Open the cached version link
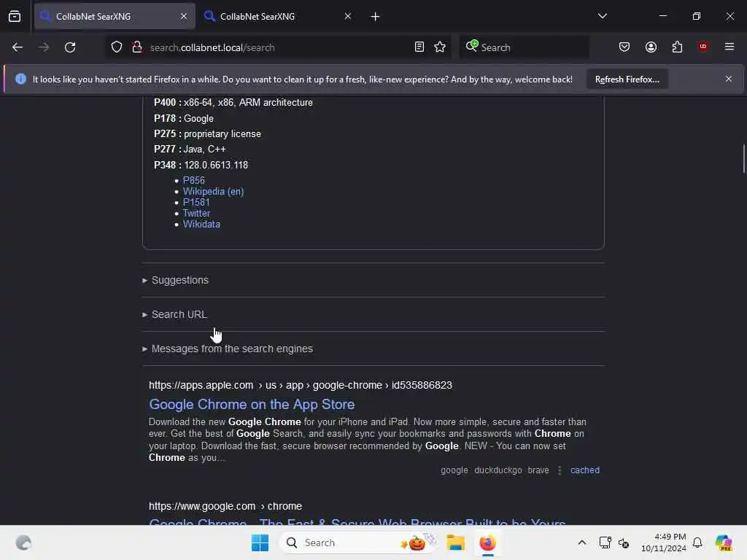This screenshot has height=560, width=747. 585,470
